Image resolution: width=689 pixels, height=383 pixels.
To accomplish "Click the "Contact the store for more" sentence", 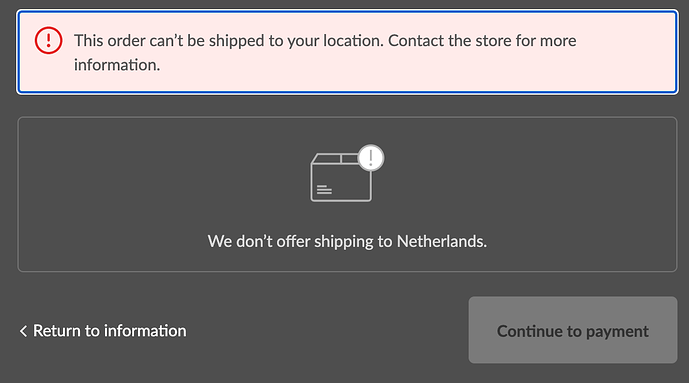I will click(x=482, y=40).
